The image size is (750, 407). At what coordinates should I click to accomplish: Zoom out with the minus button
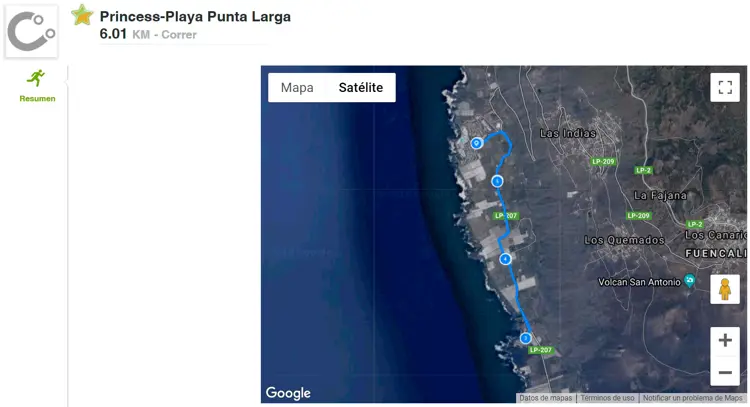[x=725, y=372]
